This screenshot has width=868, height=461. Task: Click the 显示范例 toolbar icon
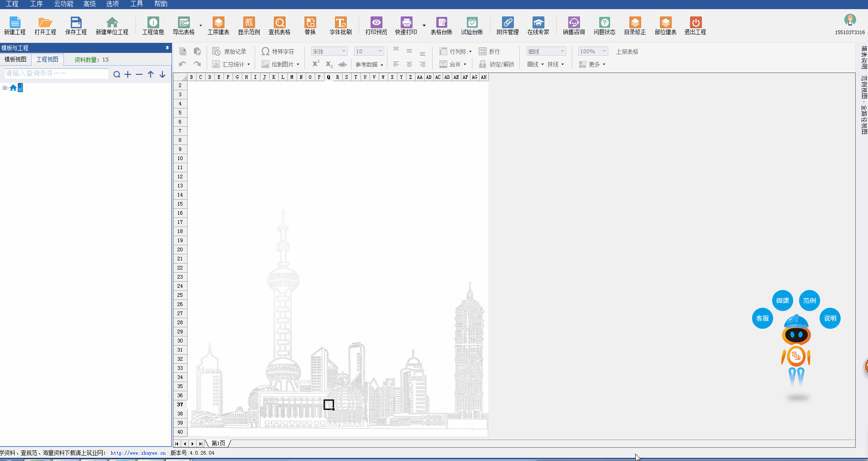pos(249,26)
